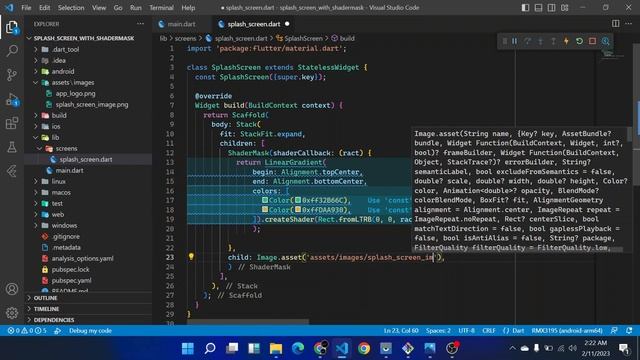This screenshot has height=360, width=640.
Task: Click the green Restart debug icon
Action: [x=580, y=41]
